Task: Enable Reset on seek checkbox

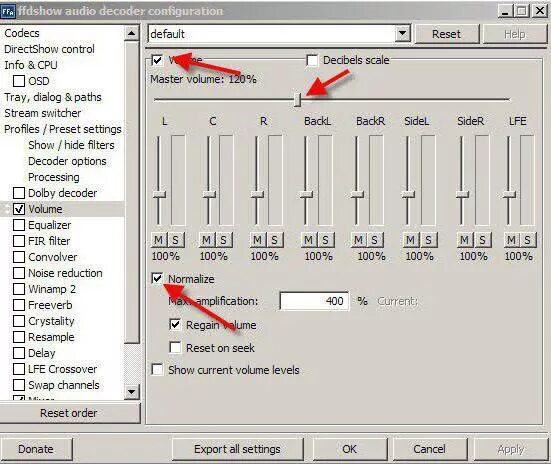Action: point(175,348)
